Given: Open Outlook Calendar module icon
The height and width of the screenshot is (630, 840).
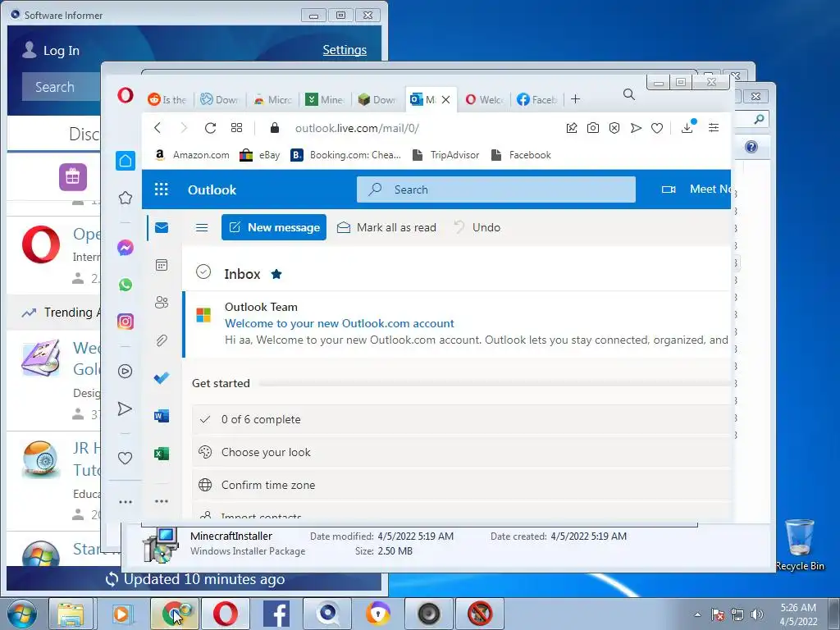Looking at the screenshot, I should 162,265.
